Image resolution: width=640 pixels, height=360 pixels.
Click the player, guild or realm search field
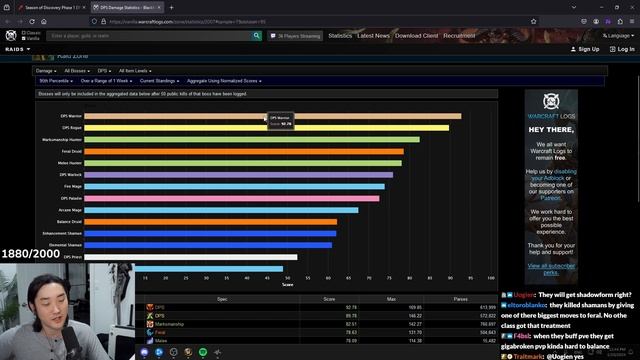pos(149,36)
